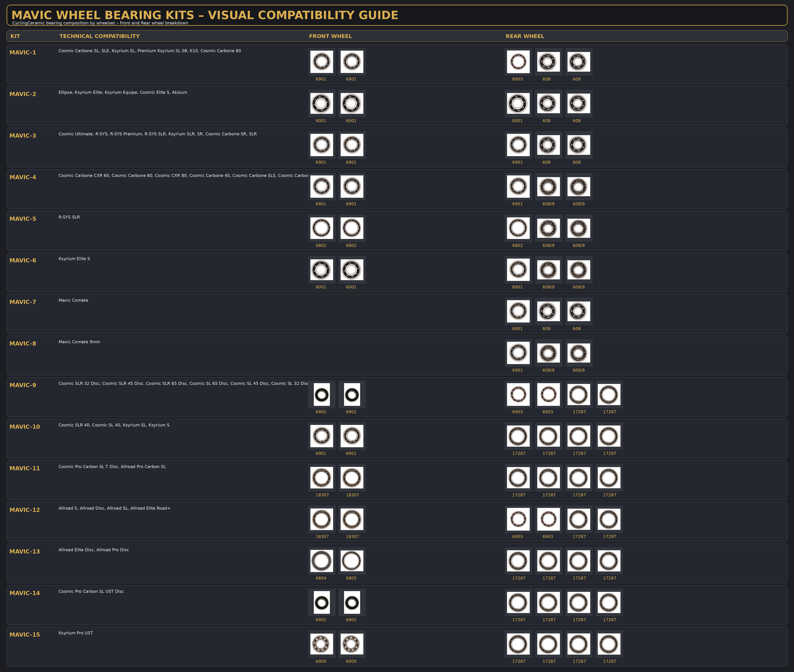Click the MAVIC-11 kit name

point(25,468)
